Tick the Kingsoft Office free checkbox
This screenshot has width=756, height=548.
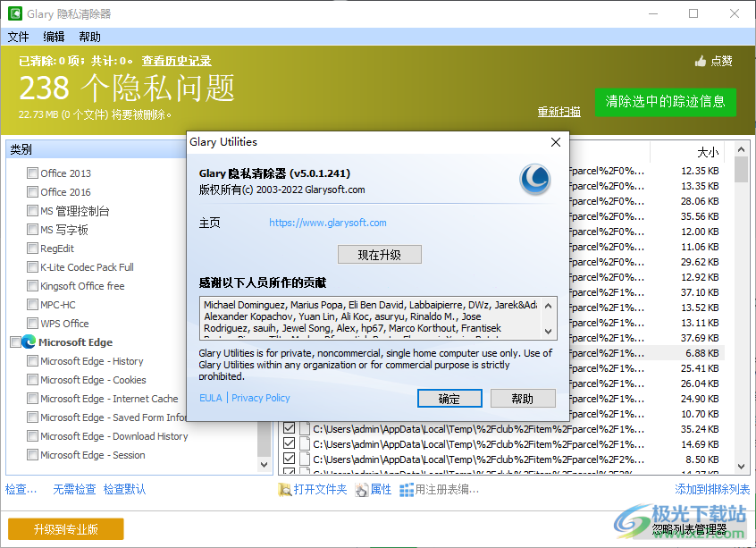point(32,286)
